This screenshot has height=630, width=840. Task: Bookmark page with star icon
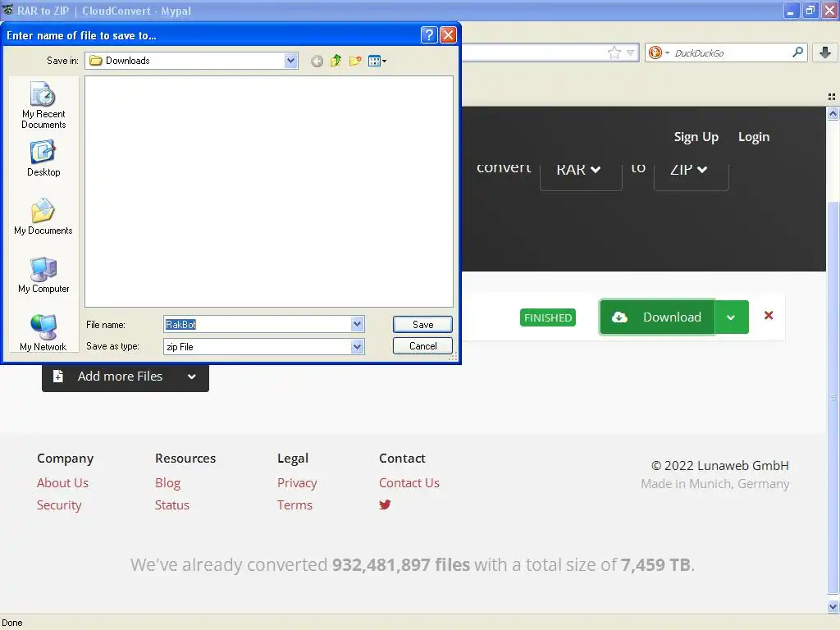tap(614, 52)
